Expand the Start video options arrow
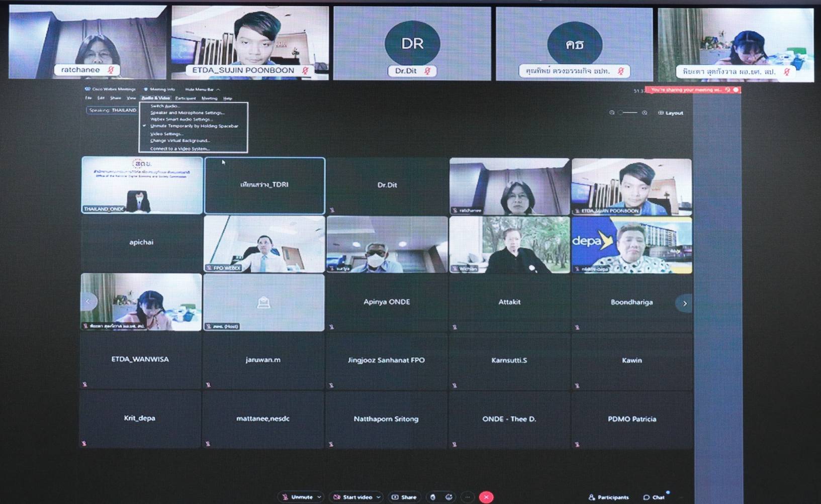Viewport: 821px width, 504px height. (x=379, y=497)
